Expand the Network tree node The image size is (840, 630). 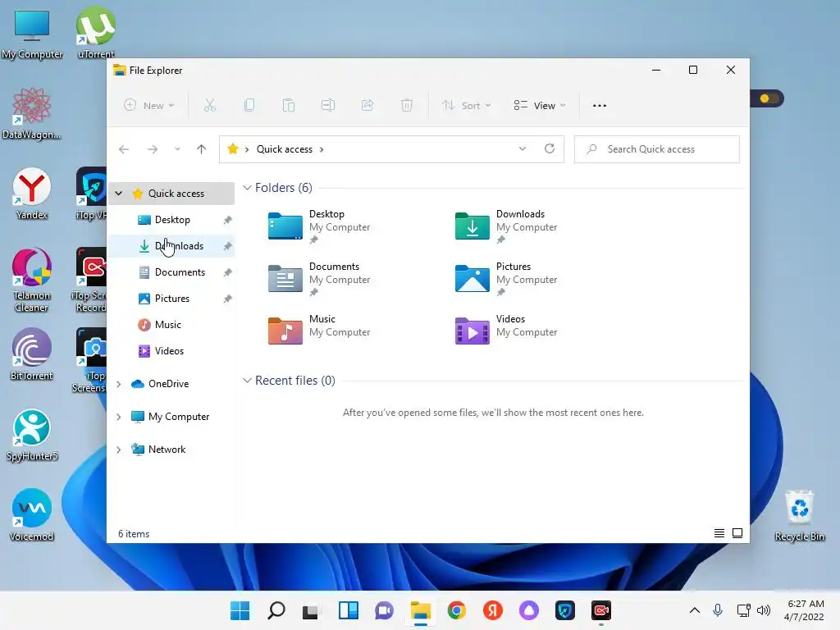119,450
